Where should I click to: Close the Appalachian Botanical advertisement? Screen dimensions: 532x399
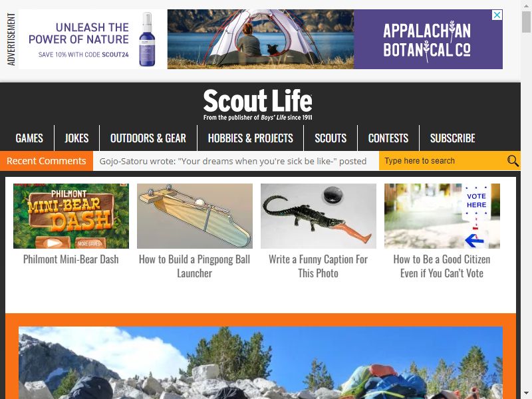click(x=497, y=15)
